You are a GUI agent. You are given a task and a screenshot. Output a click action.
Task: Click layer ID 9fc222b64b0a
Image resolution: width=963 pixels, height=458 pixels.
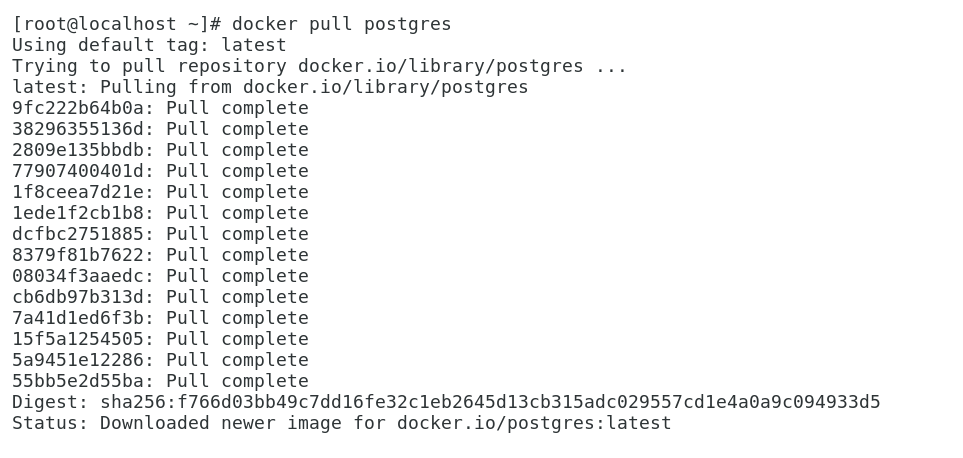click(x=83, y=108)
